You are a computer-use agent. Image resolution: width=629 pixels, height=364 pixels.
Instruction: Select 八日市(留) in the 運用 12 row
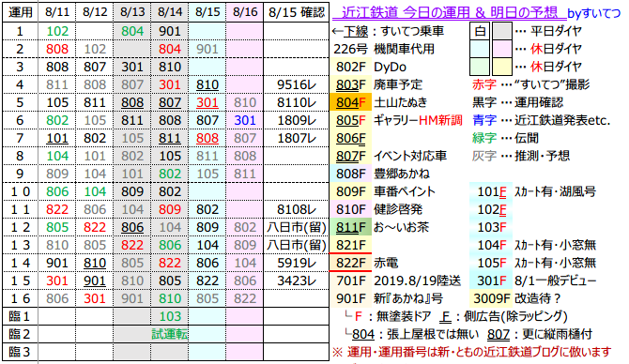click(x=297, y=227)
